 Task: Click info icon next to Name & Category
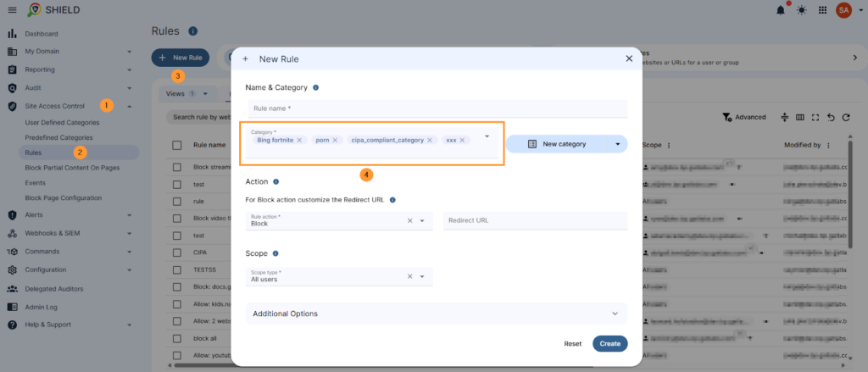316,87
